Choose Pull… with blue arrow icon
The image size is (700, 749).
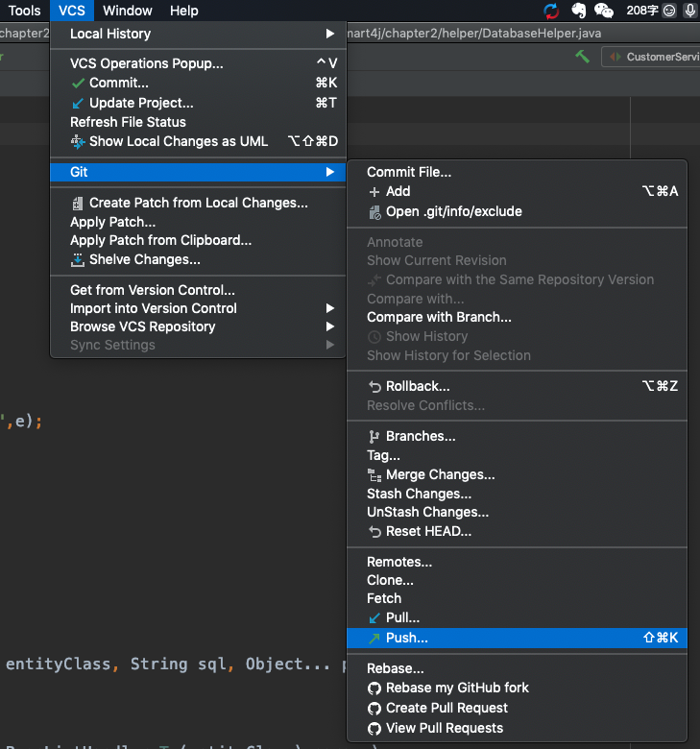pyautogui.click(x=517, y=617)
